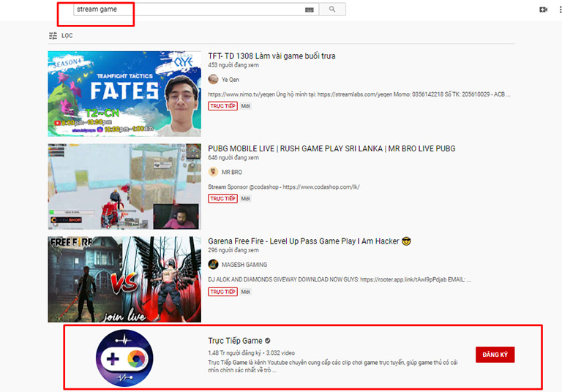This screenshot has width=562, height=392.
Task: Open title PUBG MOBILE LIVE RUSH GAME PLAY
Action: pyautogui.click(x=331, y=148)
